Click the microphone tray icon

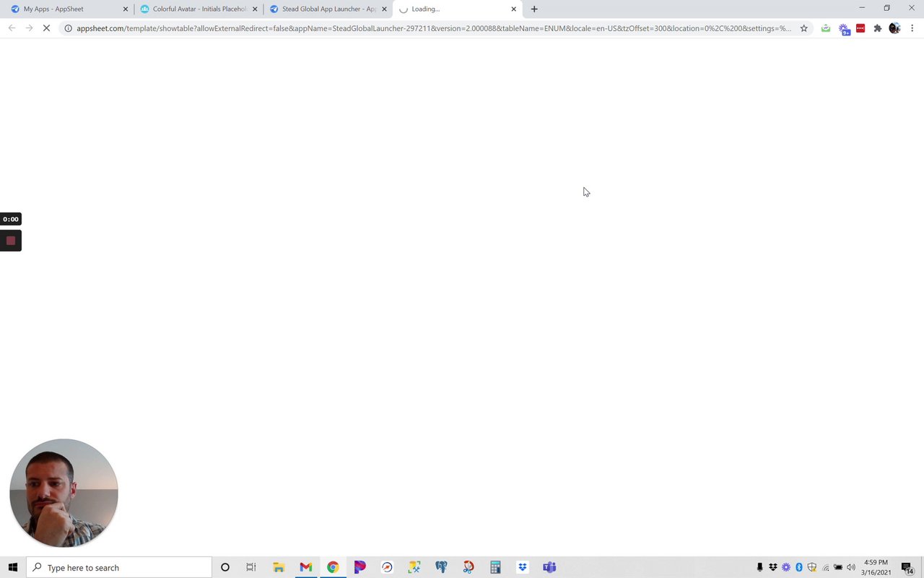(759, 567)
